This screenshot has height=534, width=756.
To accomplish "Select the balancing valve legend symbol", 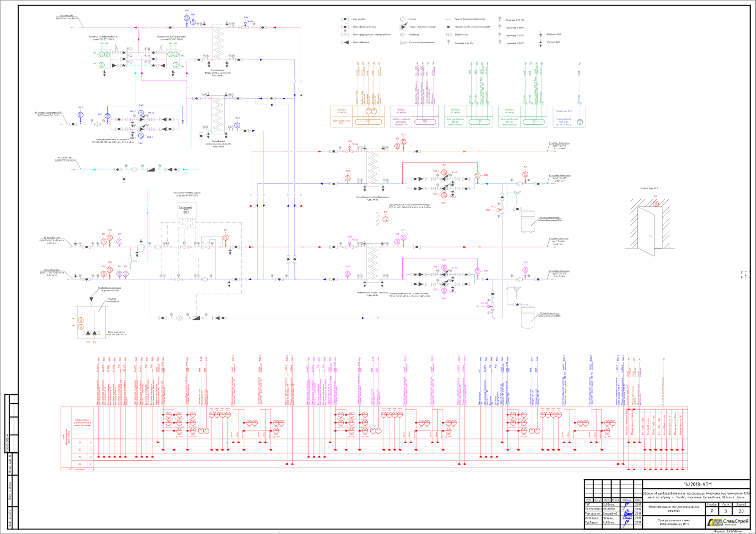I will [x=345, y=27].
